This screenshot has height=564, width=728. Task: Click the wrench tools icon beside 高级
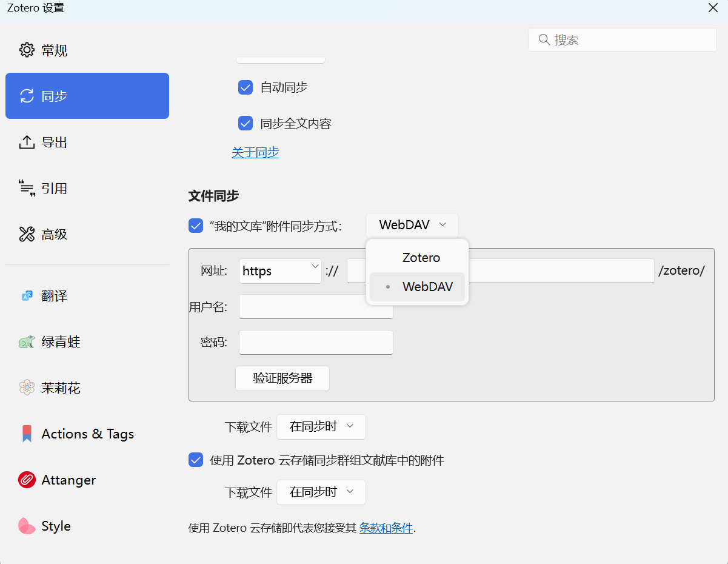tap(27, 235)
